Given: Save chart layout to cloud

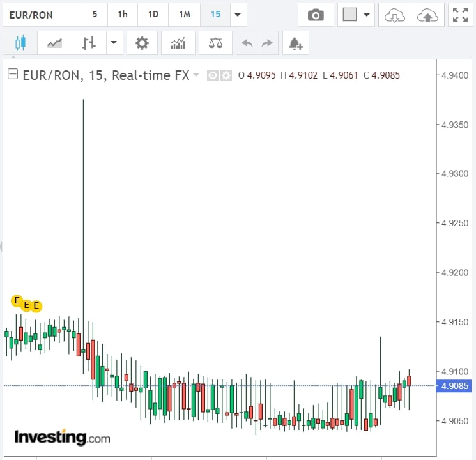Looking at the screenshot, I should (x=427, y=15).
